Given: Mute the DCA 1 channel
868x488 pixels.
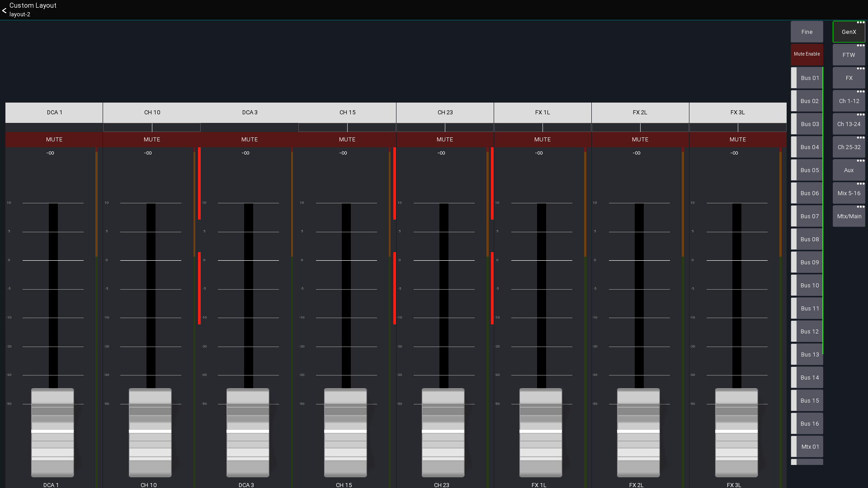Looking at the screenshot, I should (x=54, y=140).
